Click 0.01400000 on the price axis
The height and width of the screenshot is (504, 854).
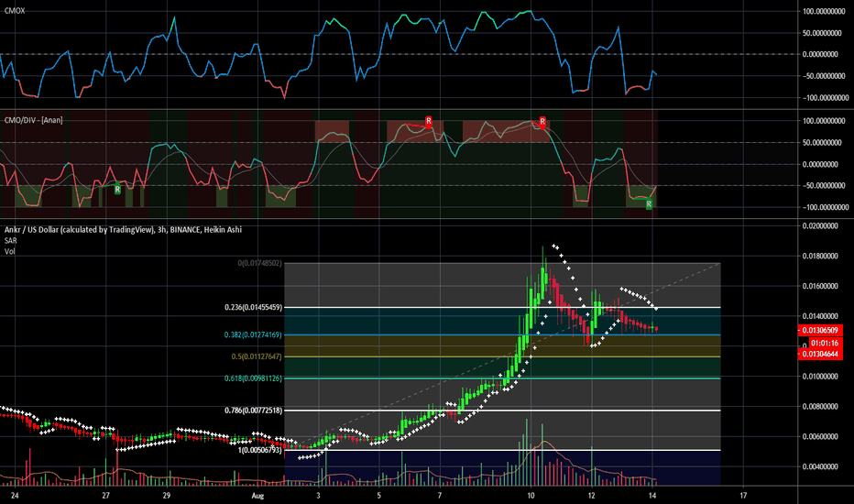coord(820,316)
